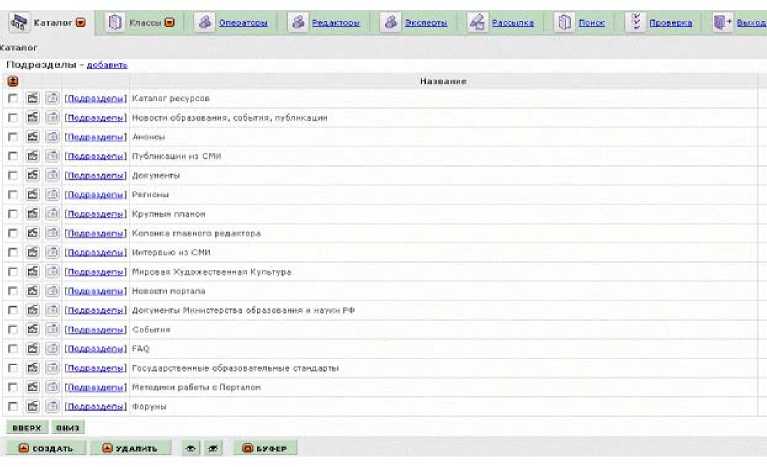The image size is (767, 467).
Task: Click the ВВЕРХ move-up button
Action: (x=27, y=428)
